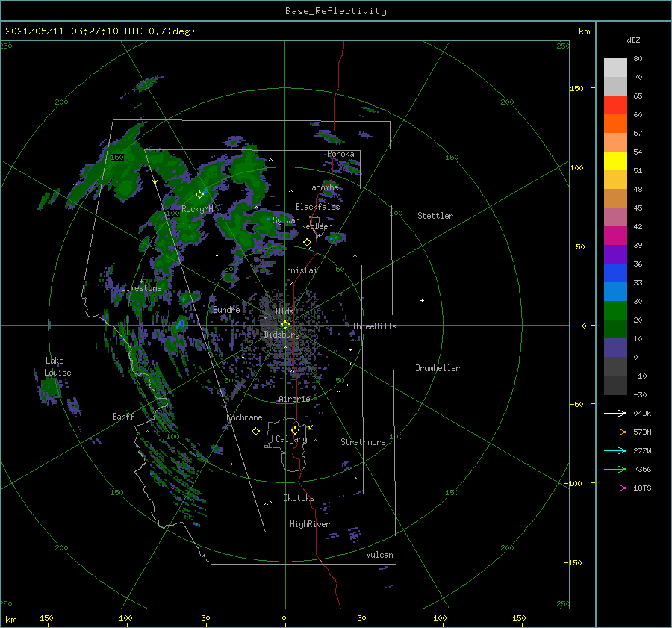Click the dBZ legend heading
Screen dimensions: 672x628
(633, 40)
